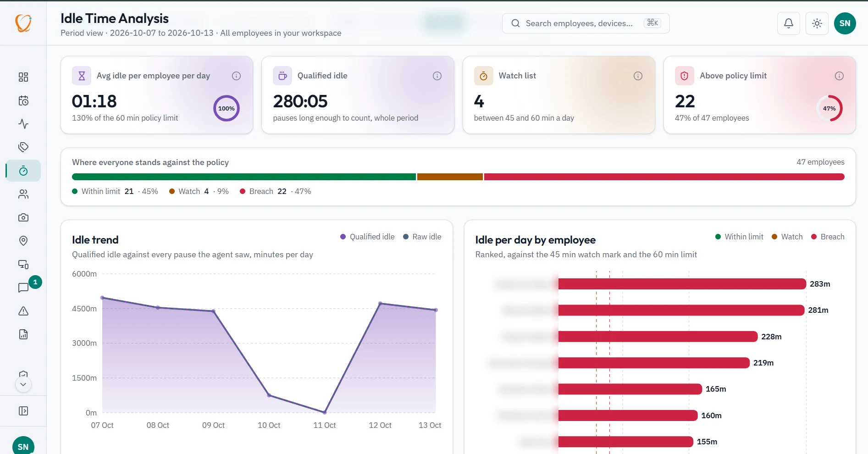The height and width of the screenshot is (454, 868).
Task: Click info icon on Avg idle card
Action: point(236,76)
